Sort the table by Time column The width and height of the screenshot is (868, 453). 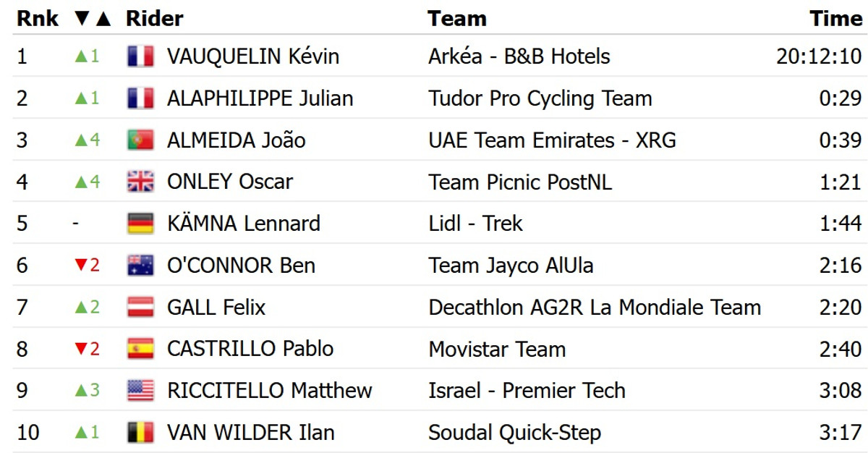pyautogui.click(x=835, y=19)
